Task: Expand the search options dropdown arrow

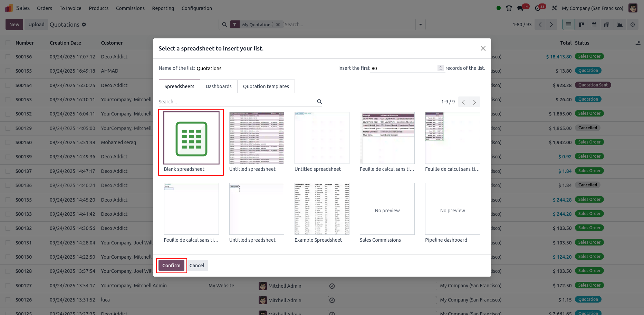Action: pyautogui.click(x=420, y=25)
